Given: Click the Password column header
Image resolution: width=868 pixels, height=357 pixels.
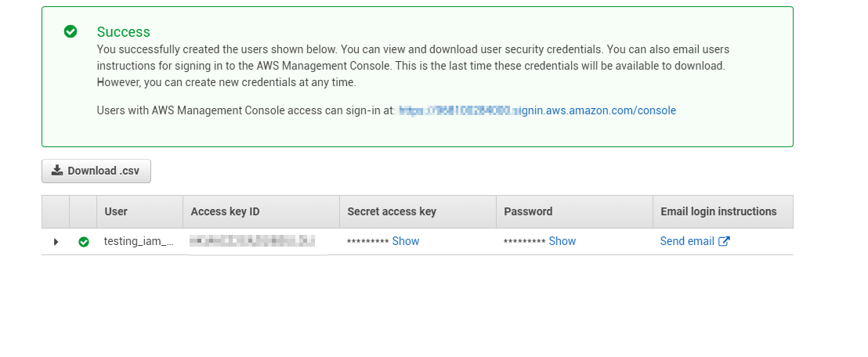Looking at the screenshot, I should [528, 211].
